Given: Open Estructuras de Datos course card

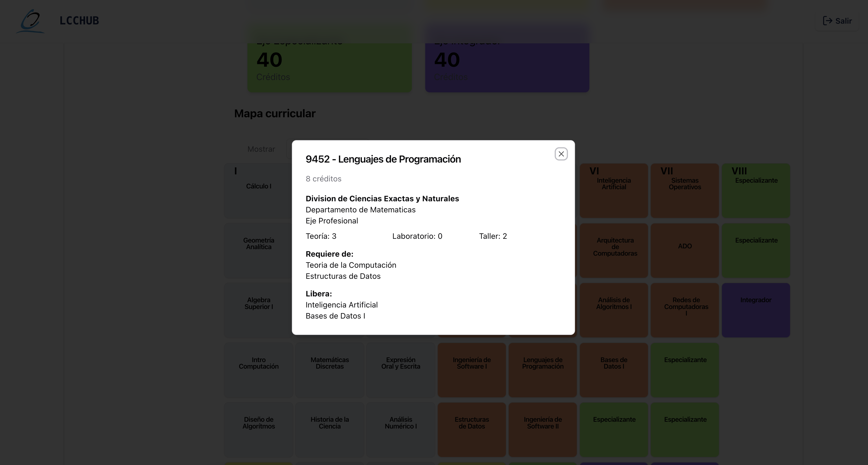Looking at the screenshot, I should 472,430.
